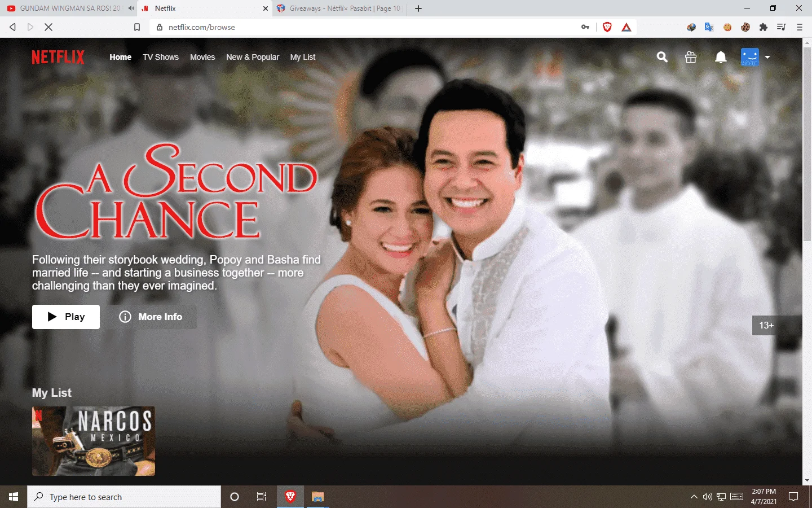Screen dimensions: 812x508
Task: Open the Action Center notifications
Action: pyautogui.click(x=793, y=497)
